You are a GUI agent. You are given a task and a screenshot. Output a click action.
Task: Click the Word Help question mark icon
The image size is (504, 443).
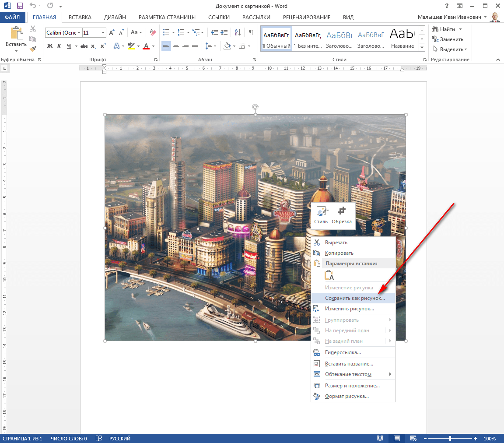446,6
